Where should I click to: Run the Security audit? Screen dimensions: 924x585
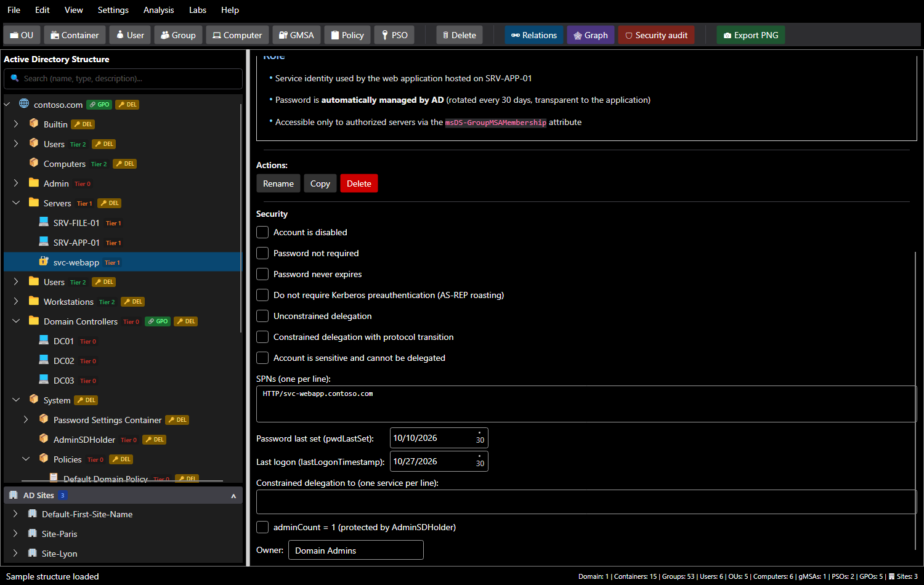[x=656, y=35]
